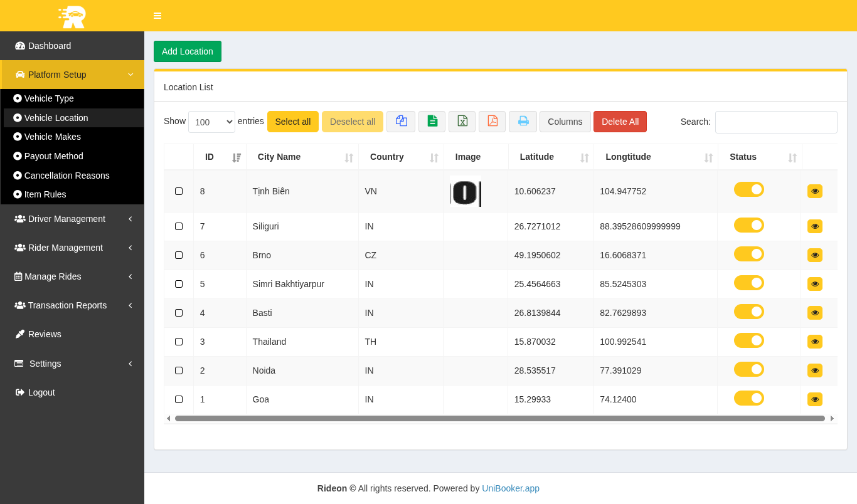This screenshot has height=504, width=857.
Task: Expand the Driver Management menu
Action: (x=72, y=219)
